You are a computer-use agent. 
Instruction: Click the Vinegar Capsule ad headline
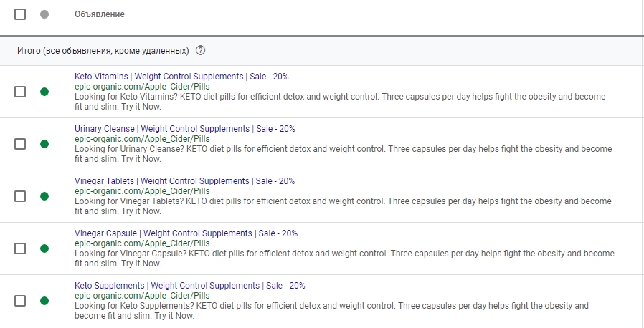point(186,233)
